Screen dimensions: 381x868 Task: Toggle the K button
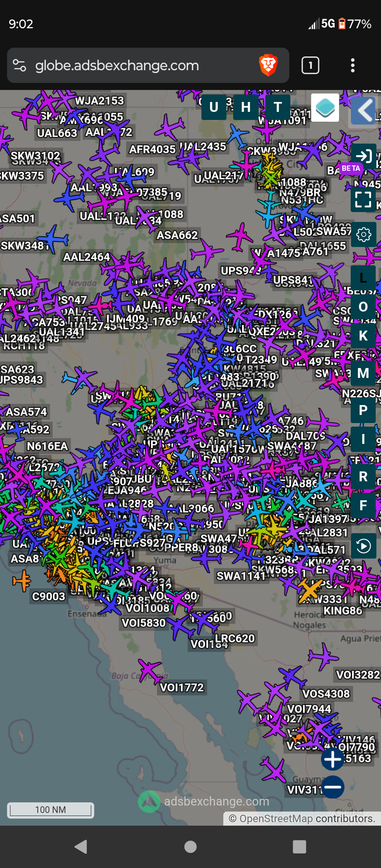tap(363, 336)
